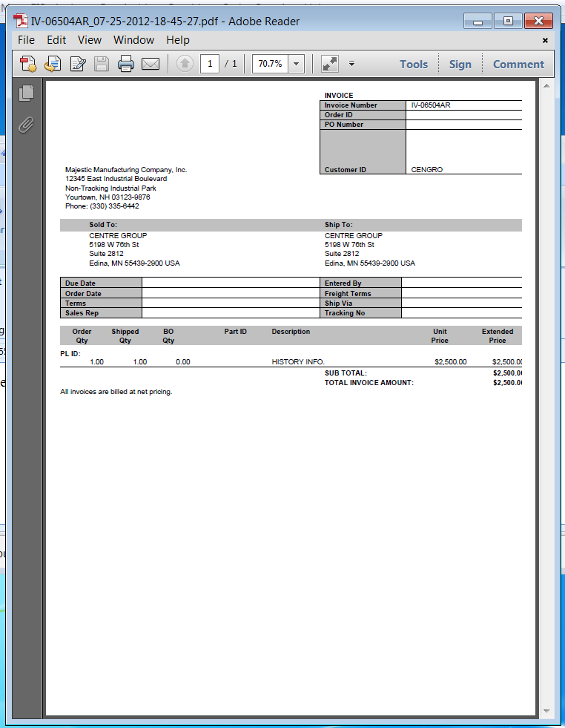Open the File menu
This screenshot has height=728, width=565.
click(x=26, y=40)
